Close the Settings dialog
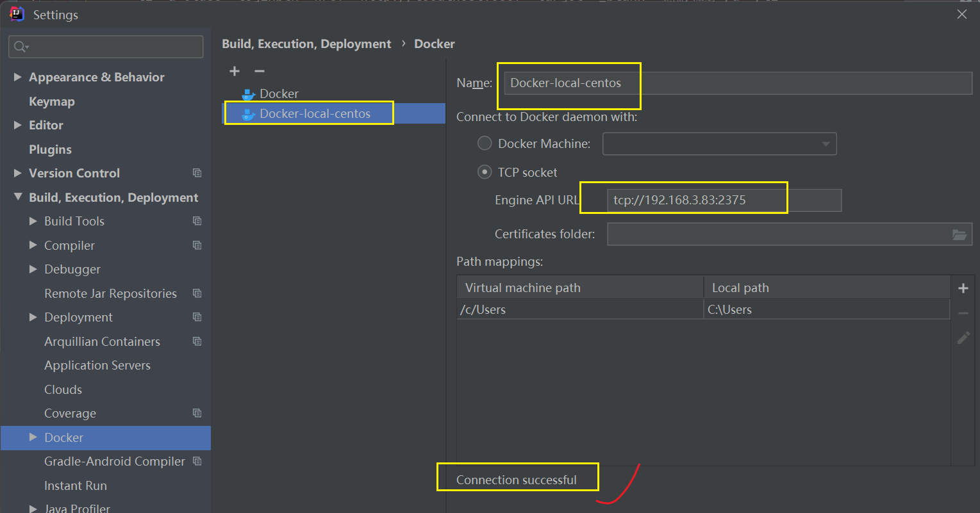 pyautogui.click(x=961, y=14)
